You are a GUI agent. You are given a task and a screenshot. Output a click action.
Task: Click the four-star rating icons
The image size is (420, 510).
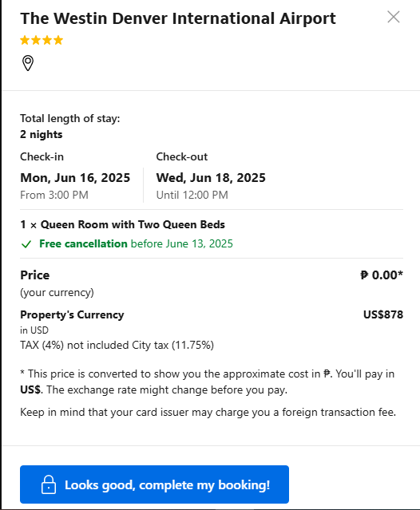(42, 41)
